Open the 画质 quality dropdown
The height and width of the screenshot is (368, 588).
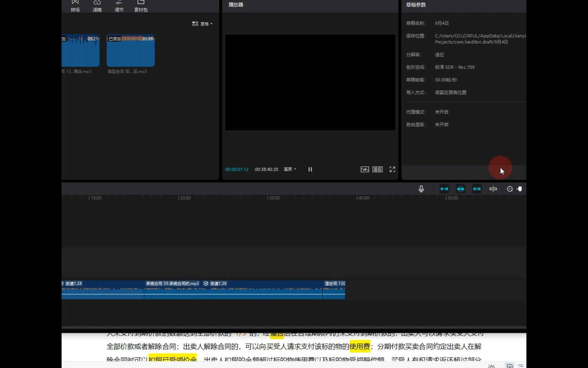click(x=290, y=169)
